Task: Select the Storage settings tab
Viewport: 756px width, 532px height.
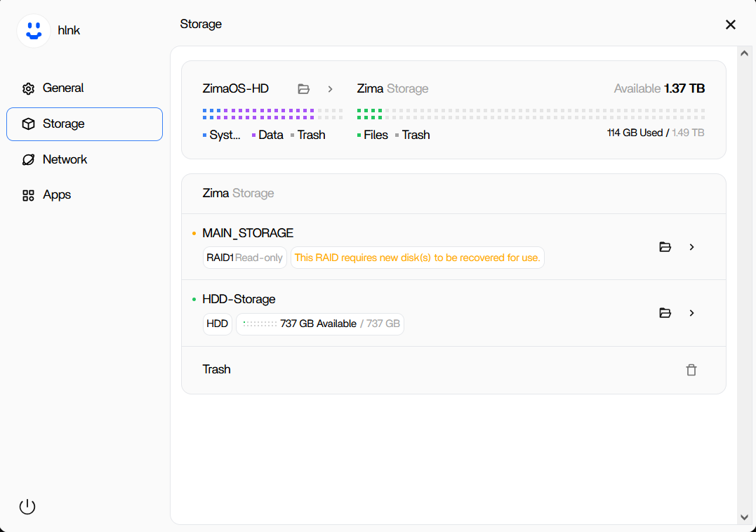Action: 84,124
